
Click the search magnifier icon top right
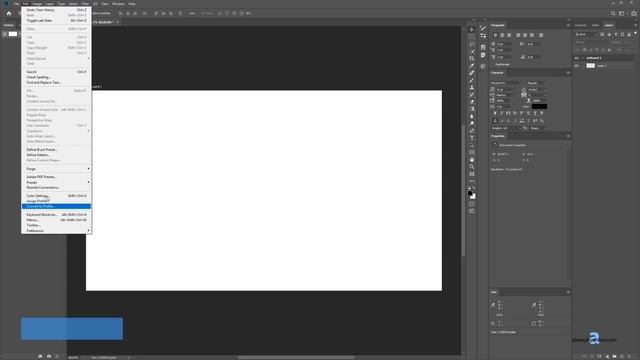pos(613,13)
